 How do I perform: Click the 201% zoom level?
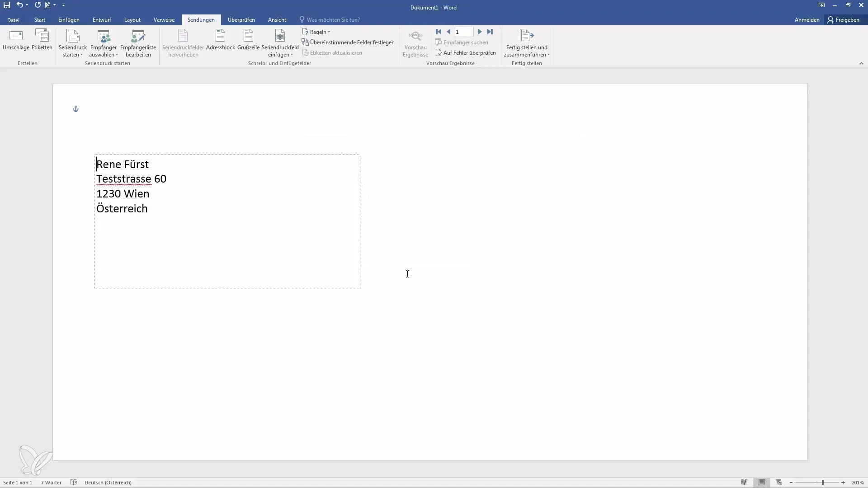858,483
